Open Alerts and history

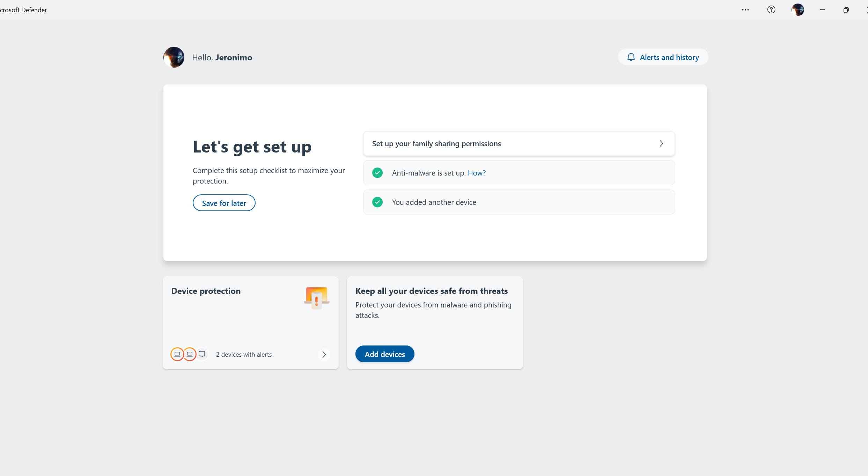(663, 57)
